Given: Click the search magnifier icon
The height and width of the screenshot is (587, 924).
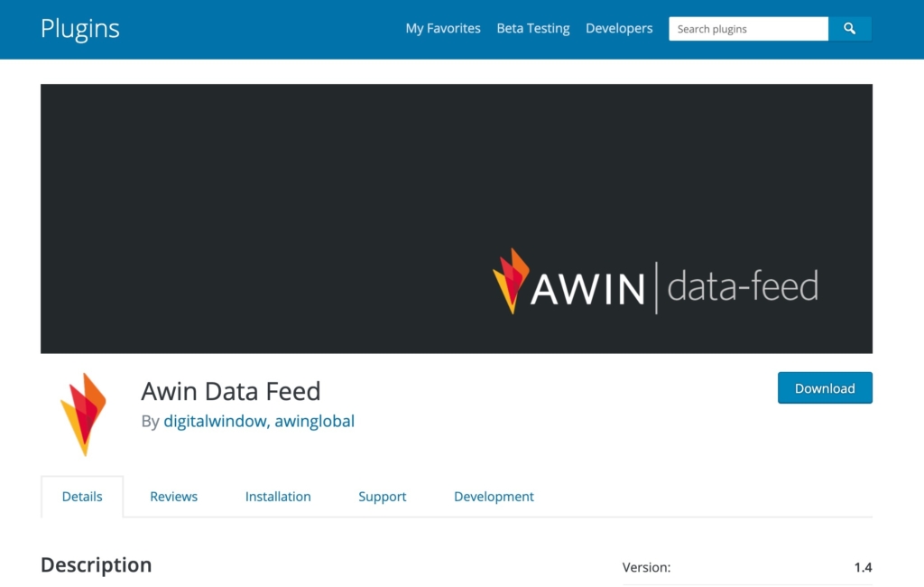Looking at the screenshot, I should tap(849, 28).
